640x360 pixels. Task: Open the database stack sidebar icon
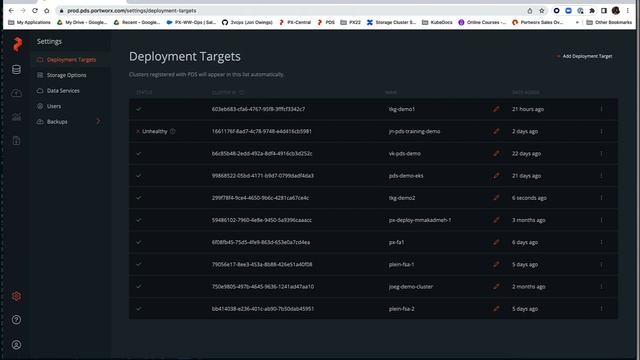click(x=16, y=69)
